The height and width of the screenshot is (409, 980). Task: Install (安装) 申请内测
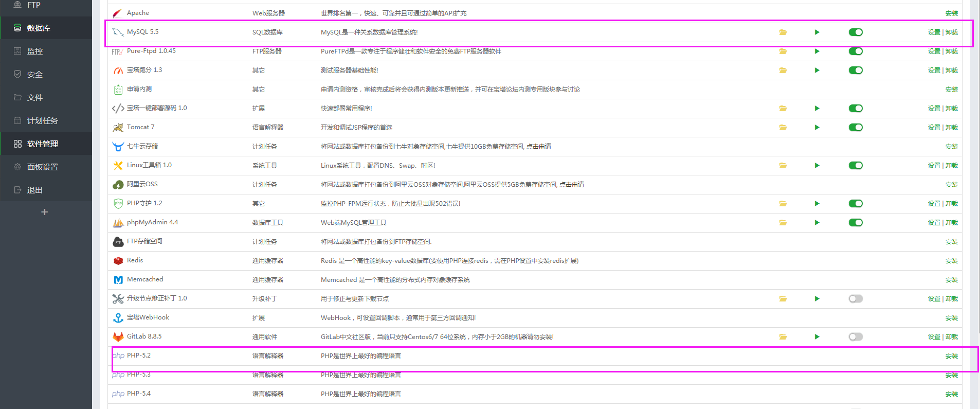952,90
